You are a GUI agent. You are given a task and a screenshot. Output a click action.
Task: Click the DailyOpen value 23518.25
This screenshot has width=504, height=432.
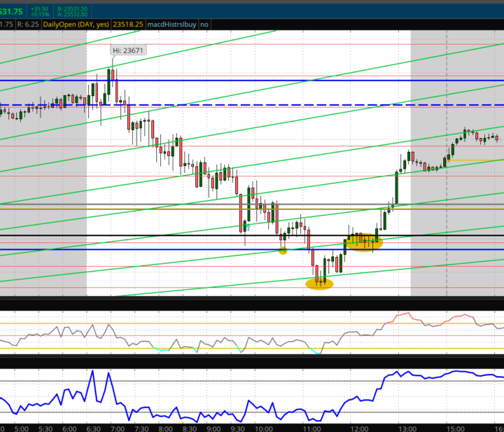128,25
